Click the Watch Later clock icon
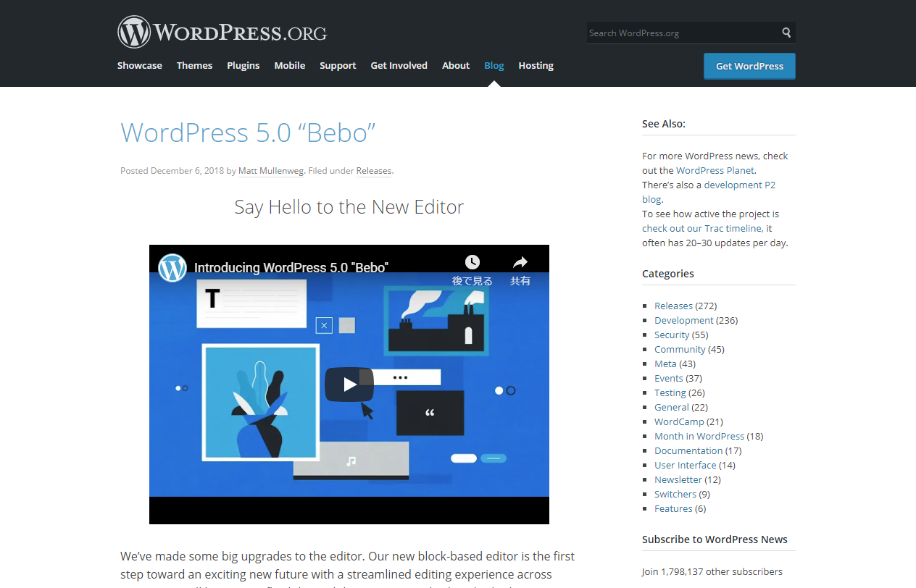Image resolution: width=916 pixels, height=588 pixels. coord(472,261)
